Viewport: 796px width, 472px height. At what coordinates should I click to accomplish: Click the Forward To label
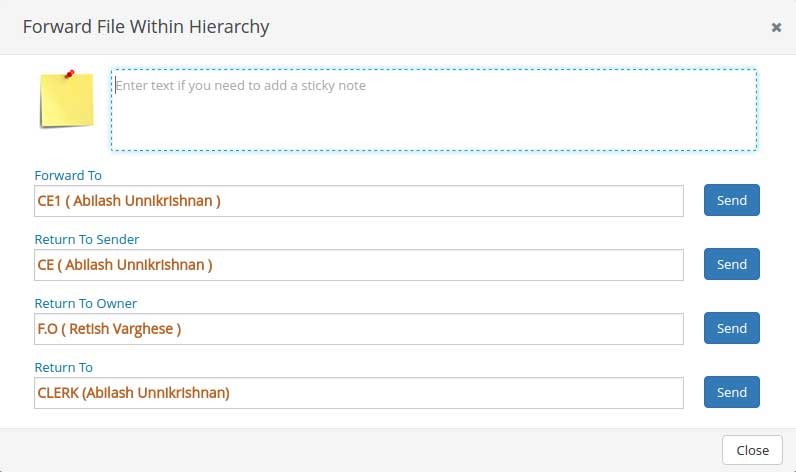tap(68, 176)
